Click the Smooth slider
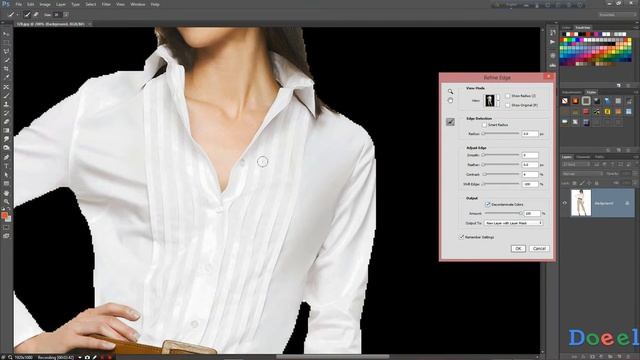640x360 pixels. 500,155
